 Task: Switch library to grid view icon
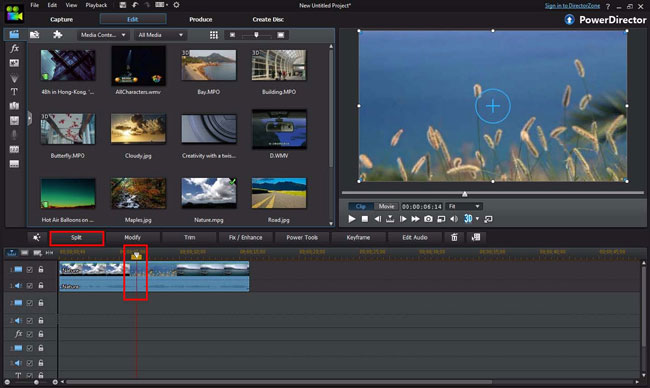click(x=214, y=35)
